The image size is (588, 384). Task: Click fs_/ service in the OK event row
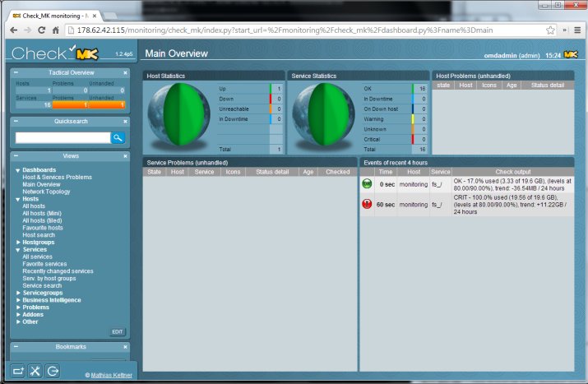(x=437, y=184)
